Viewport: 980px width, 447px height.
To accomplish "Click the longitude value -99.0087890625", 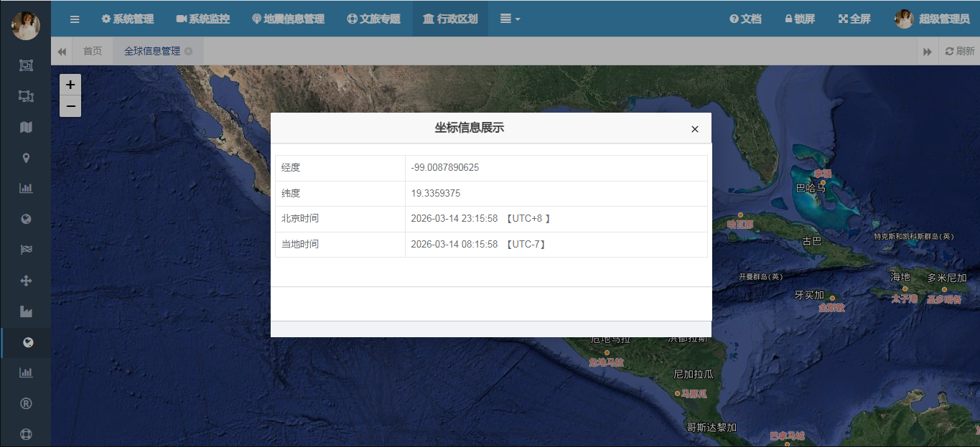I will (445, 168).
